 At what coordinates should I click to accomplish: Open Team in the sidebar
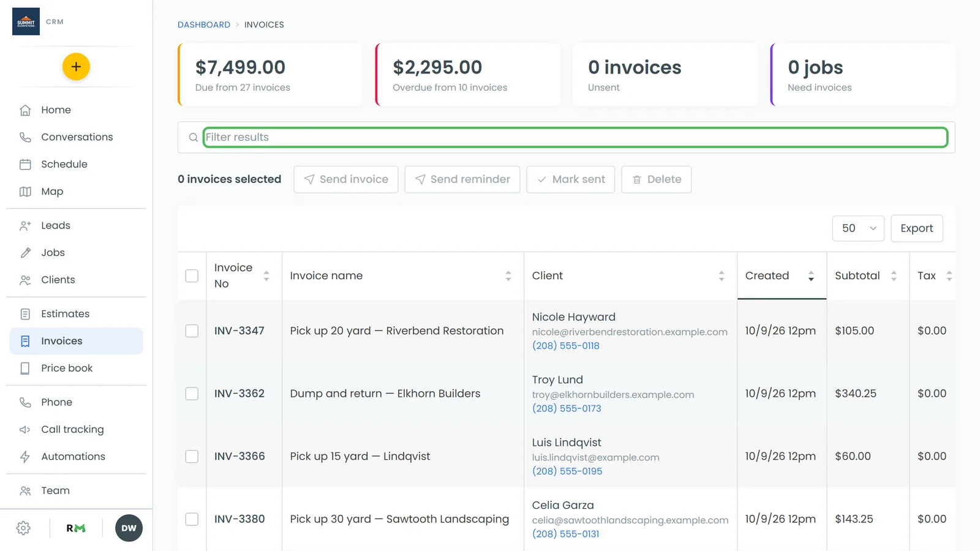coord(76,490)
